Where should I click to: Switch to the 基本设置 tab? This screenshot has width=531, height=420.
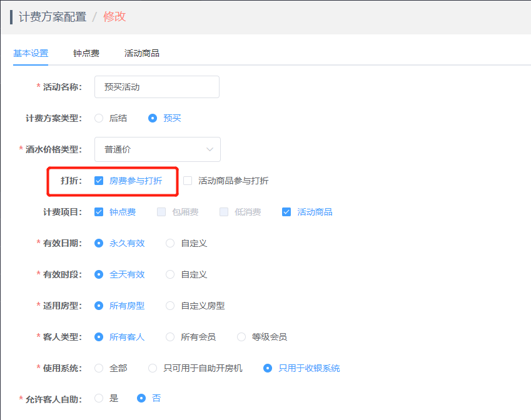[31, 53]
